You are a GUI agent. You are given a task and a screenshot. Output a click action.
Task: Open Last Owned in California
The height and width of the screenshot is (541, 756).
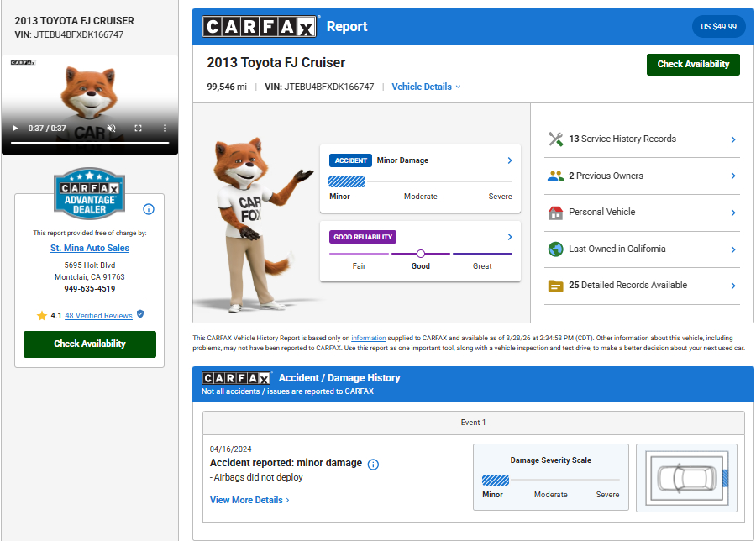(617, 249)
